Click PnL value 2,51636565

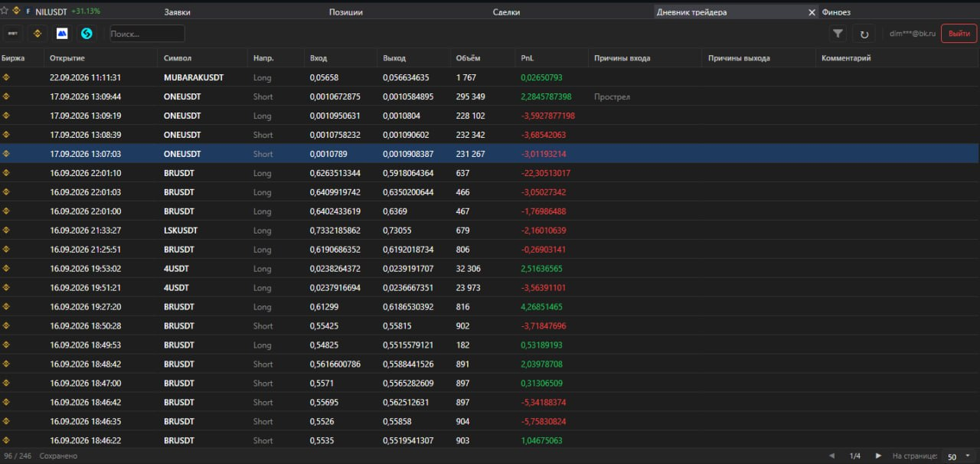pos(541,269)
